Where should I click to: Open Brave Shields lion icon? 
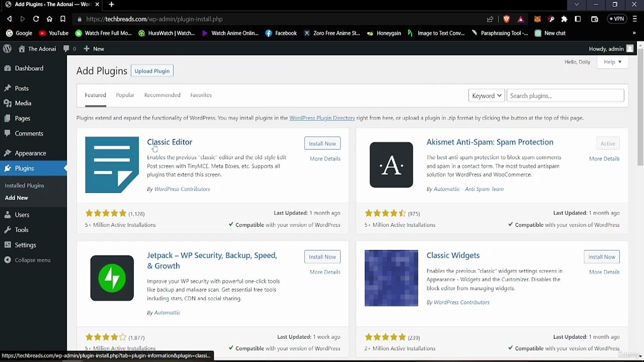pyautogui.click(x=507, y=19)
